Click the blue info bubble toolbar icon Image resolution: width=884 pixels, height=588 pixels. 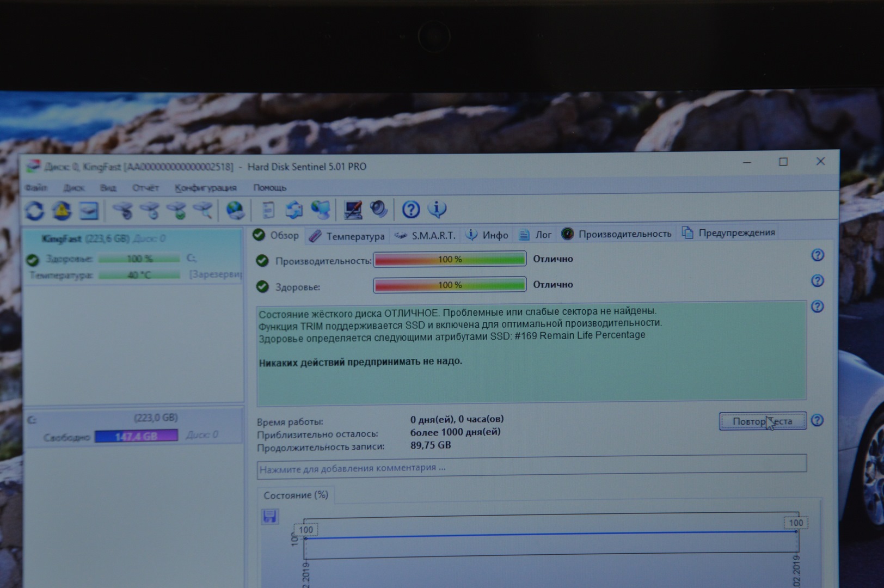click(x=437, y=209)
